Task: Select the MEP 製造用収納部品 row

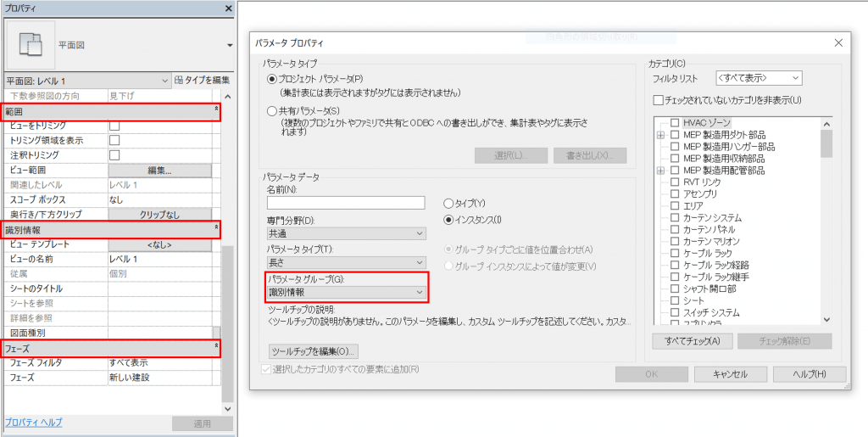Action: [x=722, y=159]
